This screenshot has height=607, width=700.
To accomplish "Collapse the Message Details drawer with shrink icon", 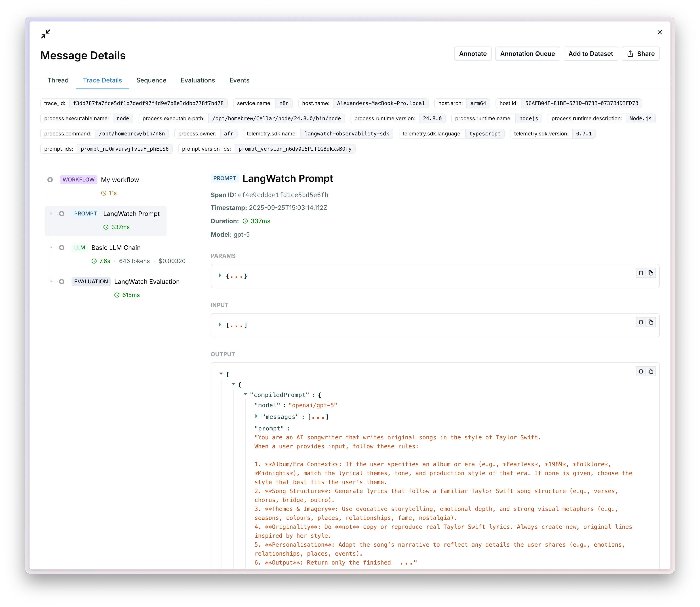I will [46, 34].
